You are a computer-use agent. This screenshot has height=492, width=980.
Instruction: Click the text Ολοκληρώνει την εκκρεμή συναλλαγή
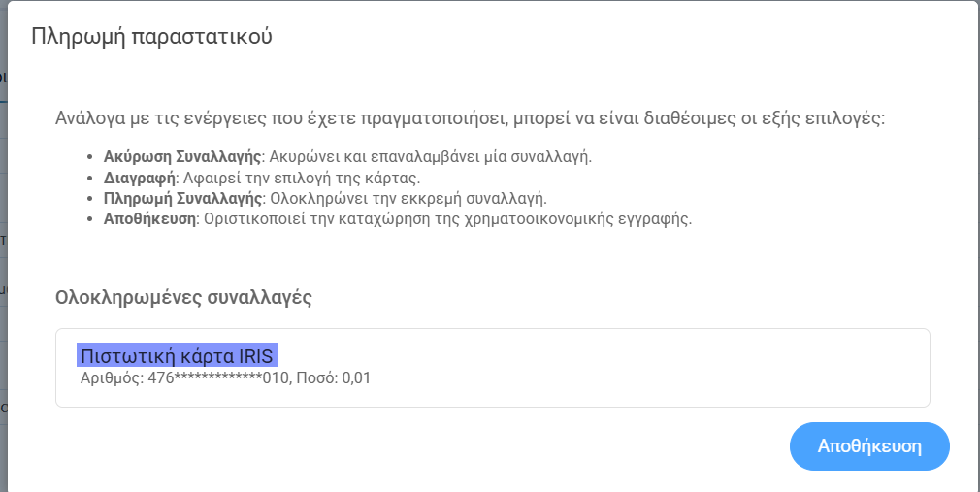click(409, 198)
